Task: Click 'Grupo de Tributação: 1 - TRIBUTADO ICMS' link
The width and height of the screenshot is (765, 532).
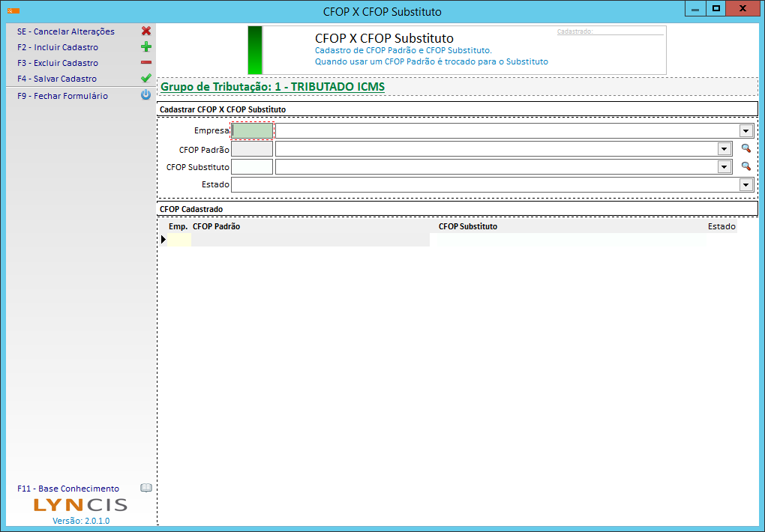Action: tap(272, 87)
